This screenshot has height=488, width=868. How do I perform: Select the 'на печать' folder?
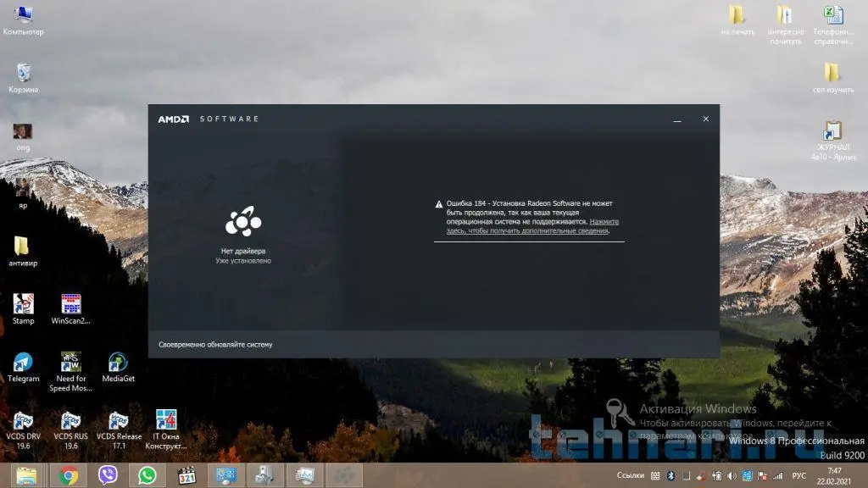(737, 20)
